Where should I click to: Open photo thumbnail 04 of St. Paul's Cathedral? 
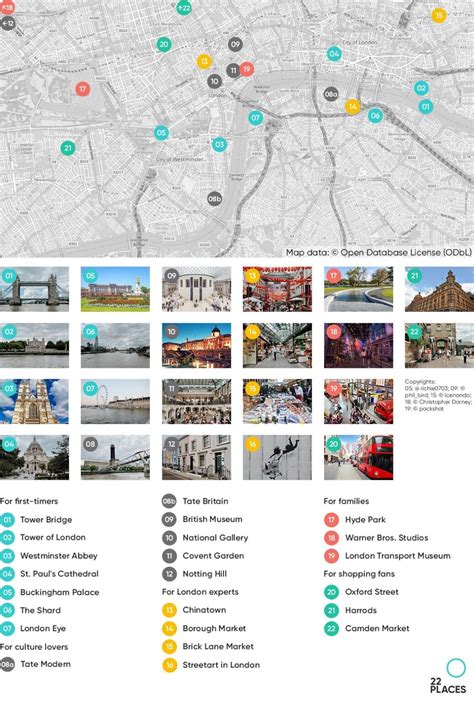click(x=34, y=458)
